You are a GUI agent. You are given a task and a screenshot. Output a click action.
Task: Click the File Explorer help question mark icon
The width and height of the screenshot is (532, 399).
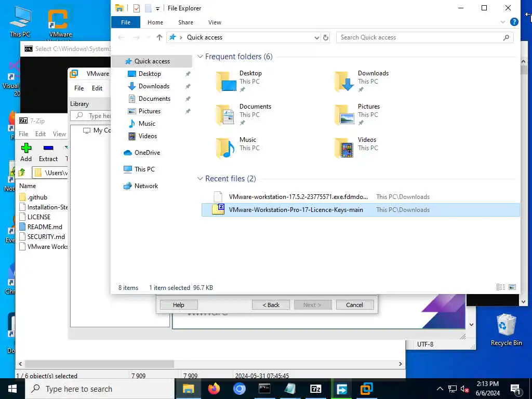click(514, 22)
